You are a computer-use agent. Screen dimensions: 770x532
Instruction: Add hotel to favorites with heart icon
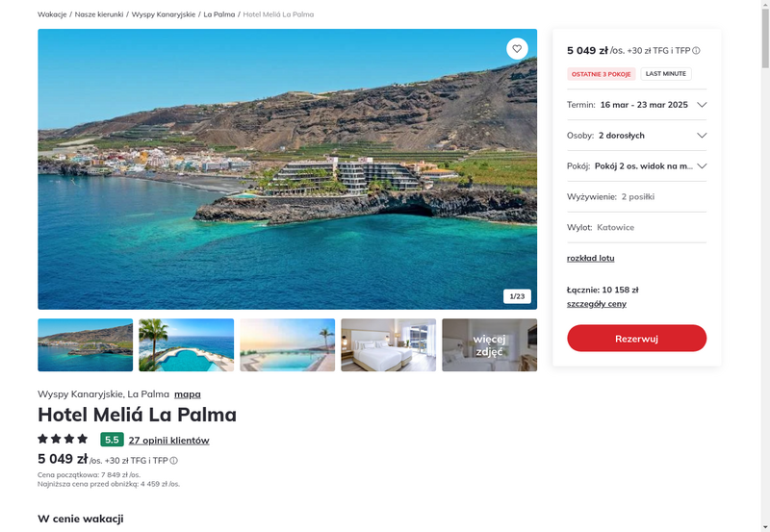click(x=517, y=49)
